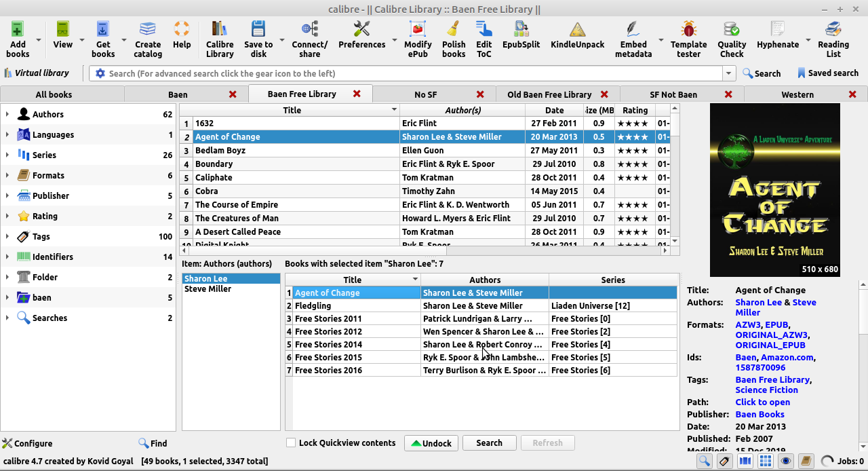Screen dimensions: 868x471
Task: Switch to the Baen tab
Action: tap(178, 94)
